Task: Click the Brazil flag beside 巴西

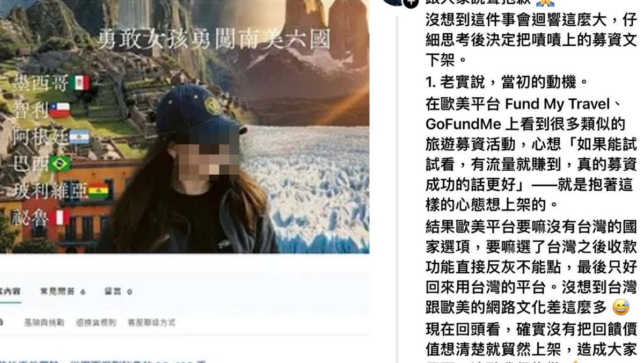Action: point(60,163)
